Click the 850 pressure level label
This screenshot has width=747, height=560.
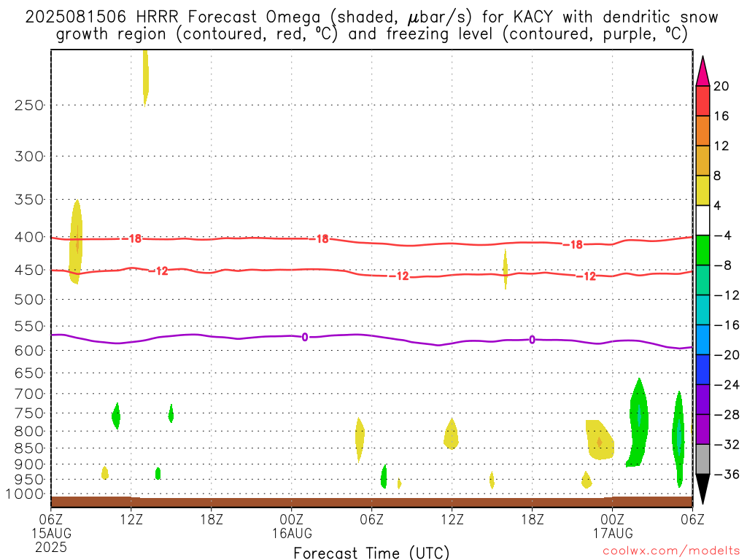tap(29, 448)
